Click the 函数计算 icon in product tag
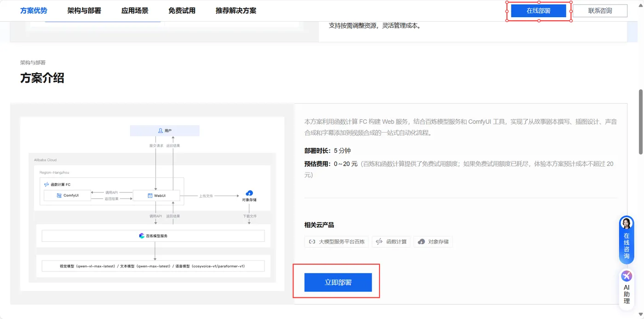This screenshot has height=319, width=644. 379,242
